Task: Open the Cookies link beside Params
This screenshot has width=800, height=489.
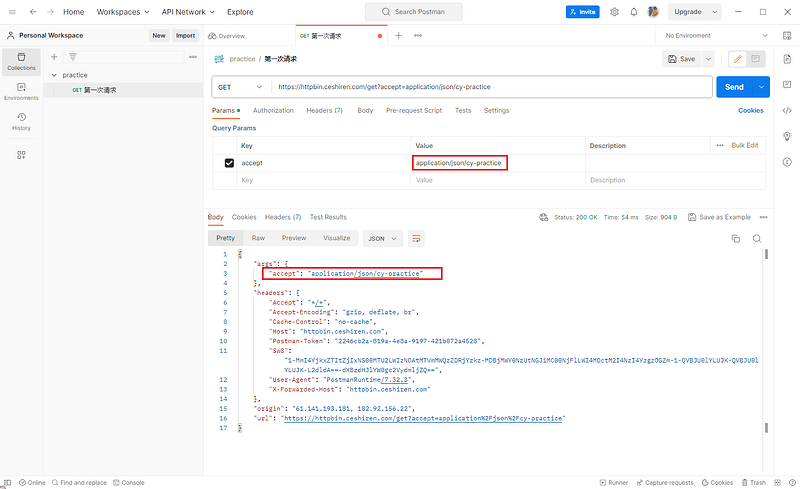Action: [751, 110]
